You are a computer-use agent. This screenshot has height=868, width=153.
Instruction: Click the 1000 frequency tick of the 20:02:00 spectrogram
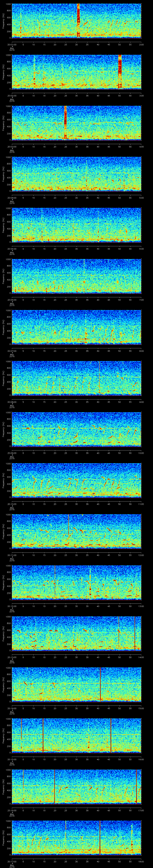click(x=8, y=56)
